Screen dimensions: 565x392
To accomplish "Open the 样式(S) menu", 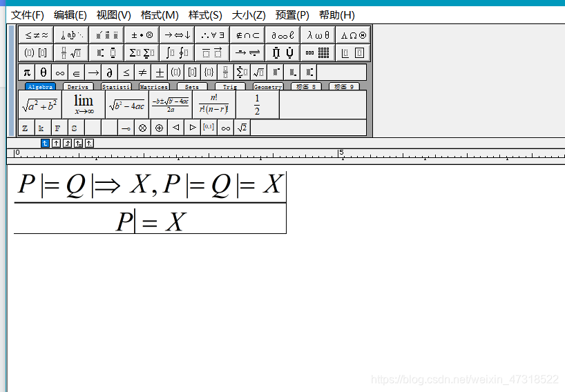I will coord(205,15).
